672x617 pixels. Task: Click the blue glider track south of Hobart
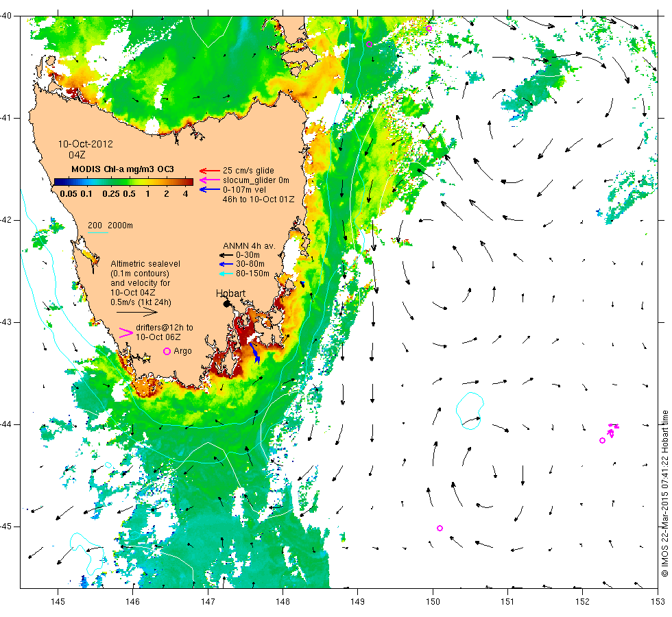point(254,353)
